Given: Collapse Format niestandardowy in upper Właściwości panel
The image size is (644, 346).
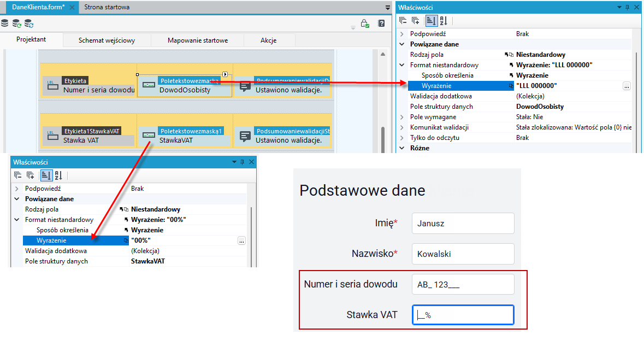Looking at the screenshot, I should click(402, 65).
